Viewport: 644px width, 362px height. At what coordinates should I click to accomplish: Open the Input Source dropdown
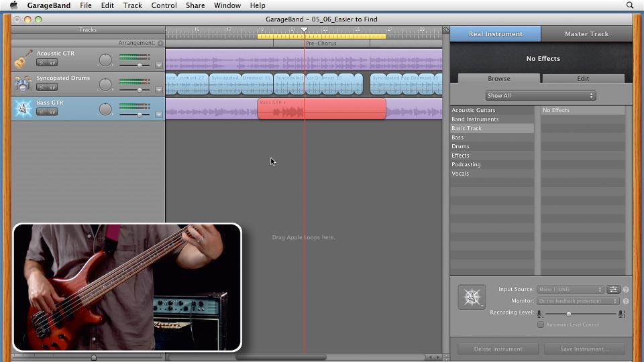pyautogui.click(x=570, y=290)
